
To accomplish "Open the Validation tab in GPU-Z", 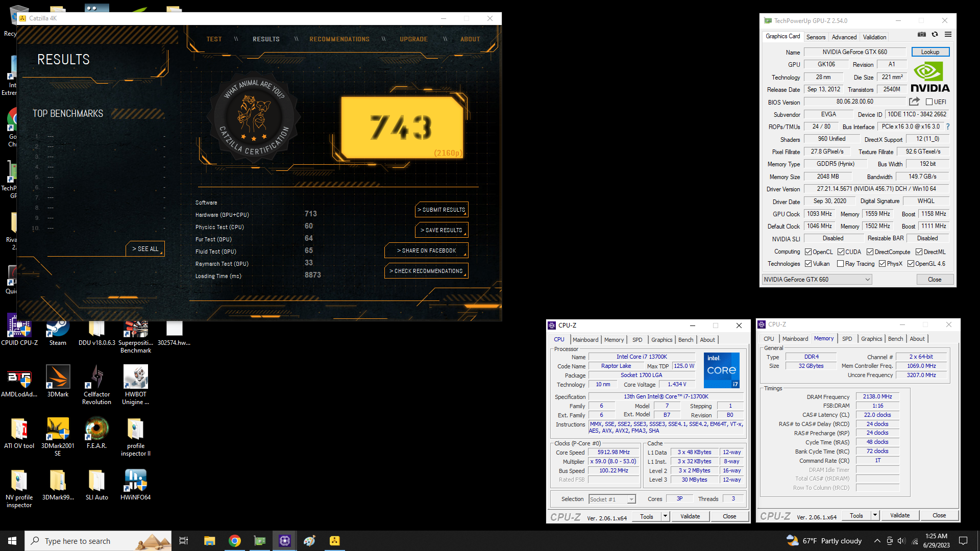I will click(x=874, y=37).
